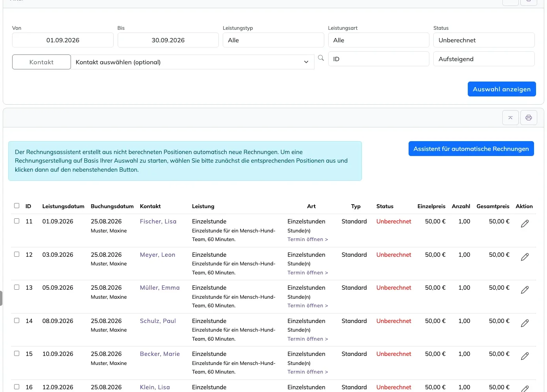Screen dimensions: 547x392
Task: Open the Status dropdown showing Unberechnet
Action: pyautogui.click(x=484, y=40)
